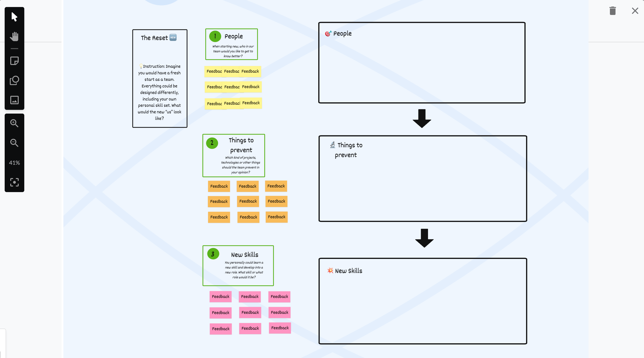
Task: Click a pink Feedback sticky note
Action: [x=220, y=296]
